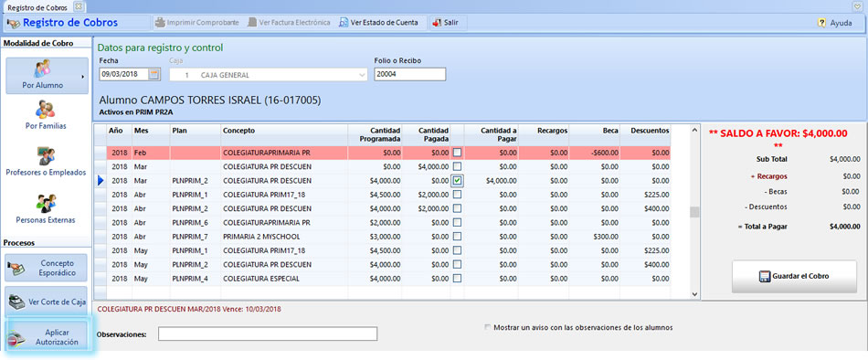
Task: Click the grid scroll down arrow
Action: [x=694, y=293]
